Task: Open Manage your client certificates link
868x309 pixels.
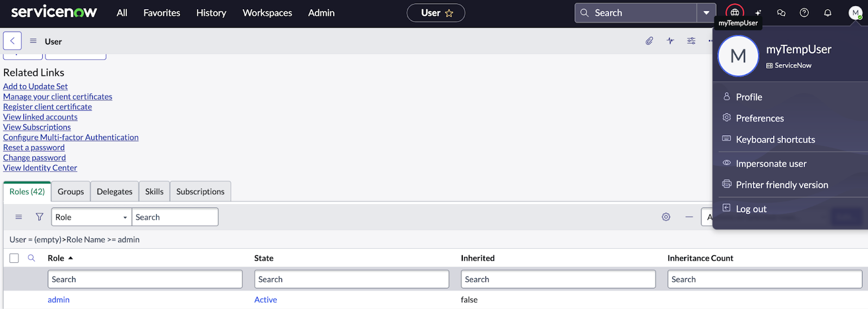Action: (x=58, y=97)
